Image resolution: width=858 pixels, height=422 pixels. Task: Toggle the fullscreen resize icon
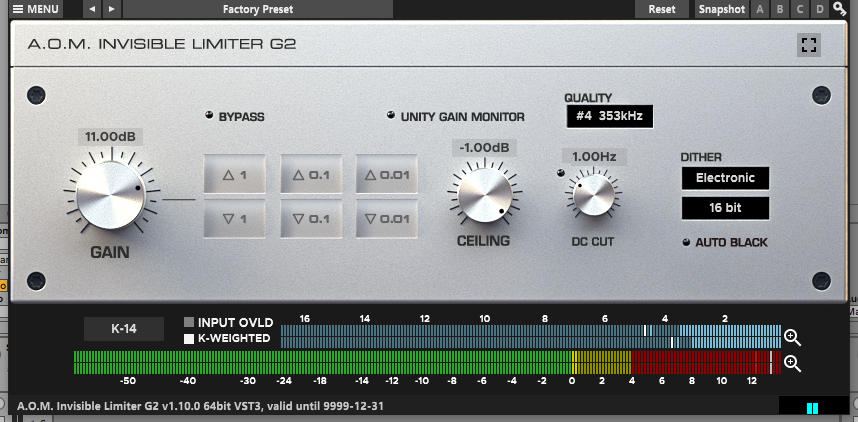(x=809, y=45)
